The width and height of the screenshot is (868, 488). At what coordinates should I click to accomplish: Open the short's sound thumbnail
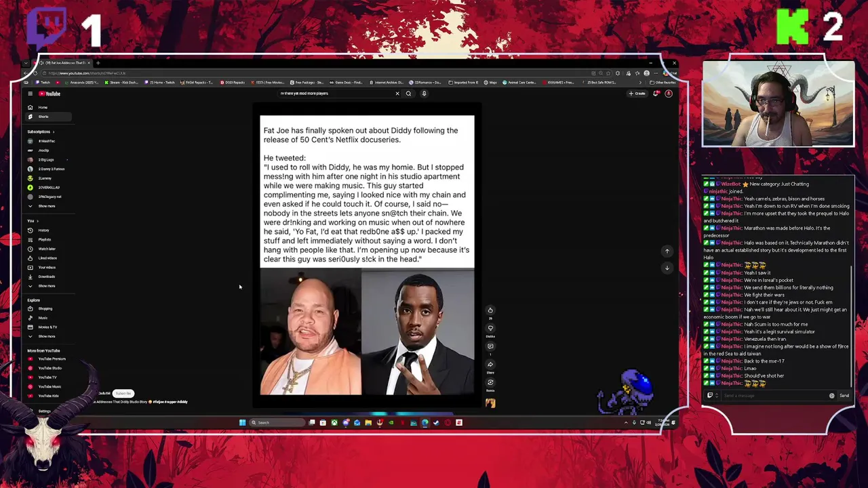[x=490, y=403]
